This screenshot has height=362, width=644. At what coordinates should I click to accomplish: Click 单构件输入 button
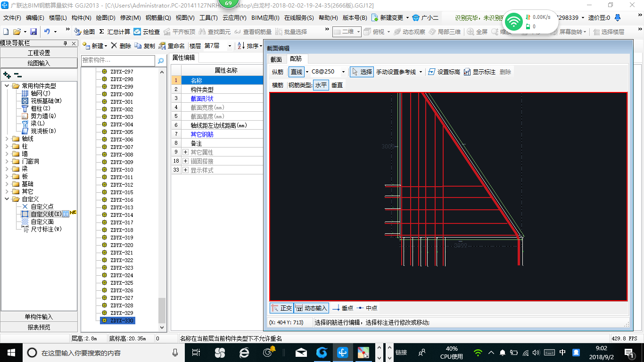[x=39, y=317]
